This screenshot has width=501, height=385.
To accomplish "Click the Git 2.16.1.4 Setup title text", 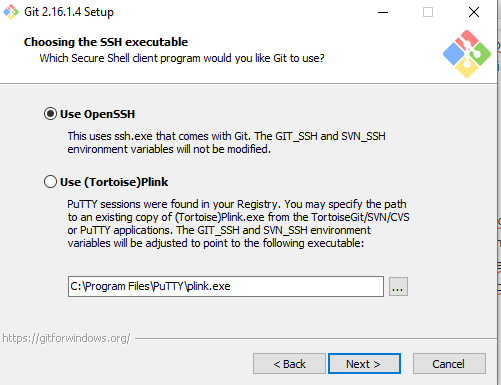I will [x=69, y=12].
